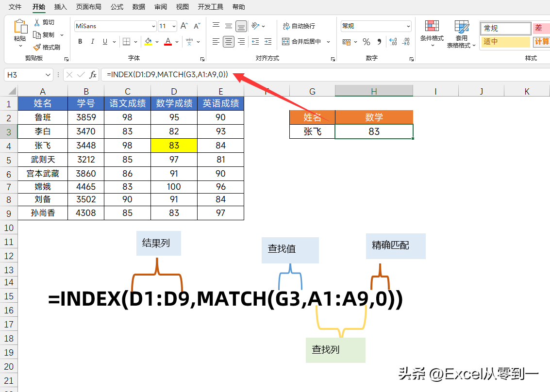Toggle Underline formatting
Viewport: 550px width, 392px height.
click(x=105, y=41)
